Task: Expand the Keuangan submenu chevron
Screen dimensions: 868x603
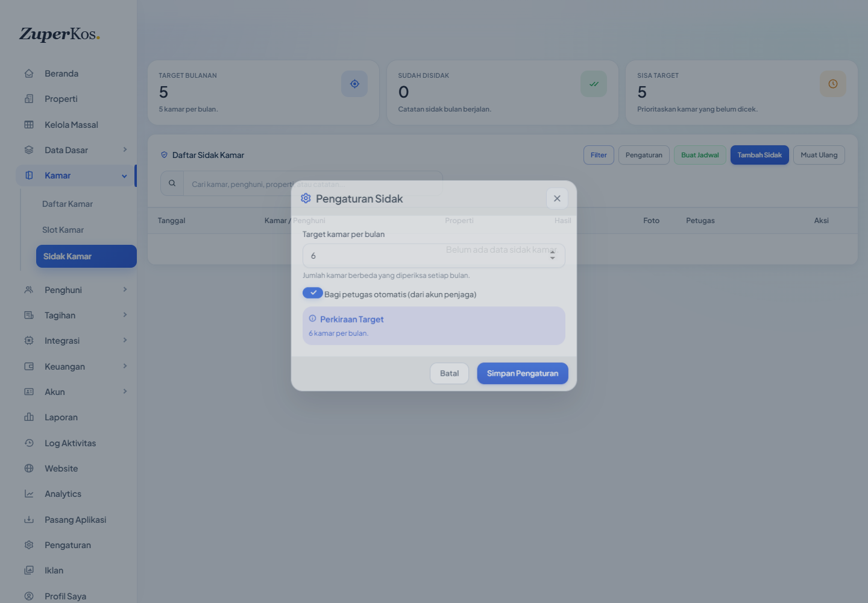Action: pyautogui.click(x=125, y=366)
